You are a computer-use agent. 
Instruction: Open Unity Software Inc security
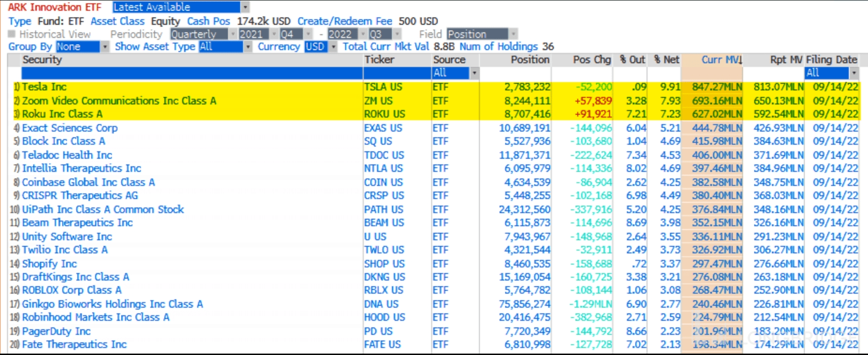tap(67, 237)
